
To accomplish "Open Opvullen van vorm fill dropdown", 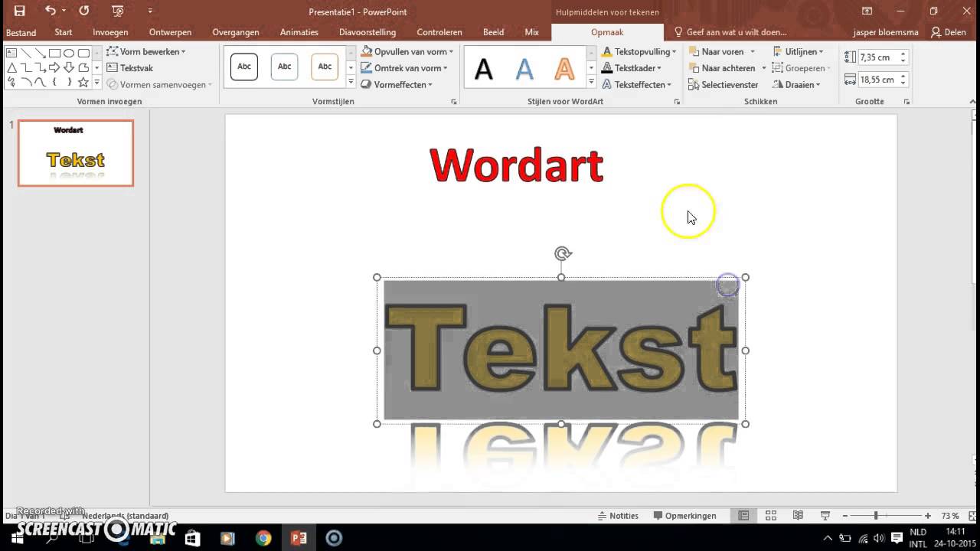I will (407, 51).
